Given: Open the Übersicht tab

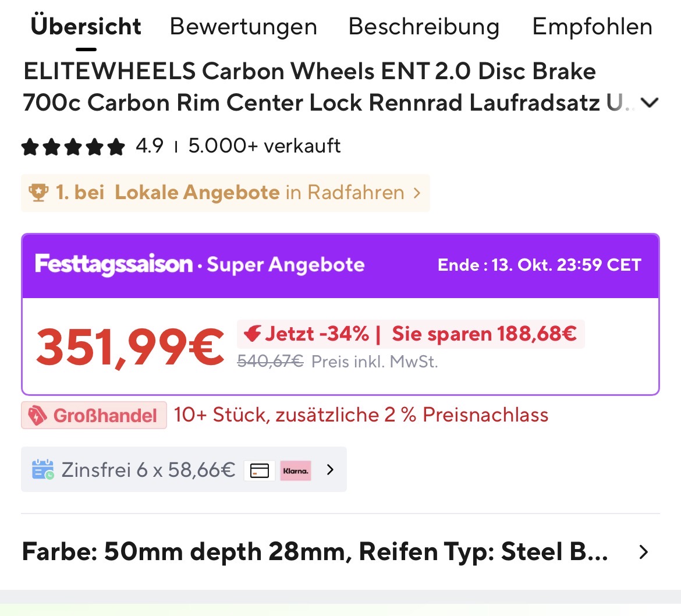Looking at the screenshot, I should click(86, 27).
